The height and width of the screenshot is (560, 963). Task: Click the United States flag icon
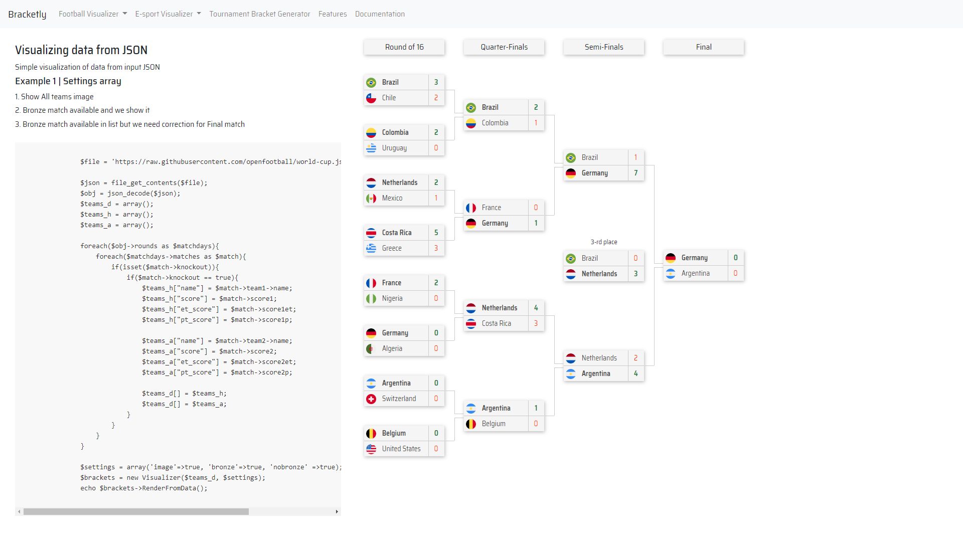(371, 449)
